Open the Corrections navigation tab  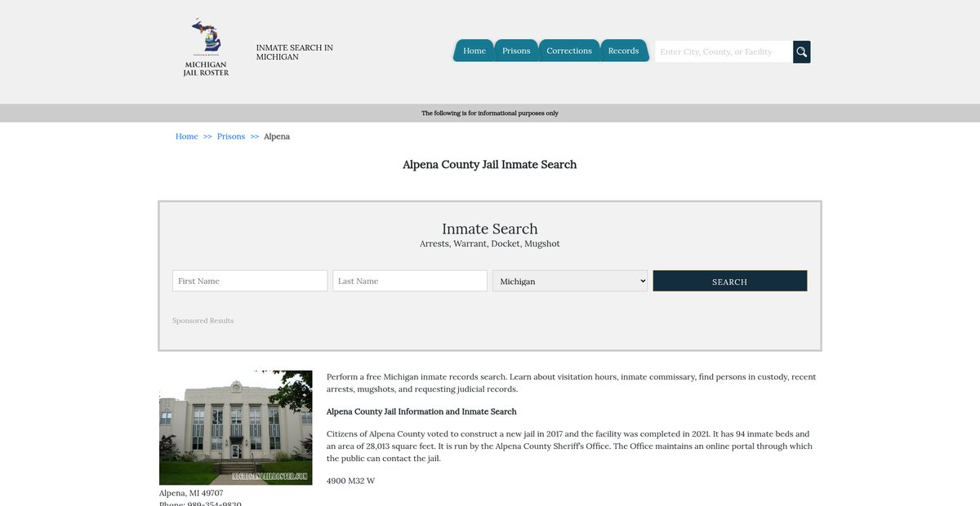tap(569, 51)
